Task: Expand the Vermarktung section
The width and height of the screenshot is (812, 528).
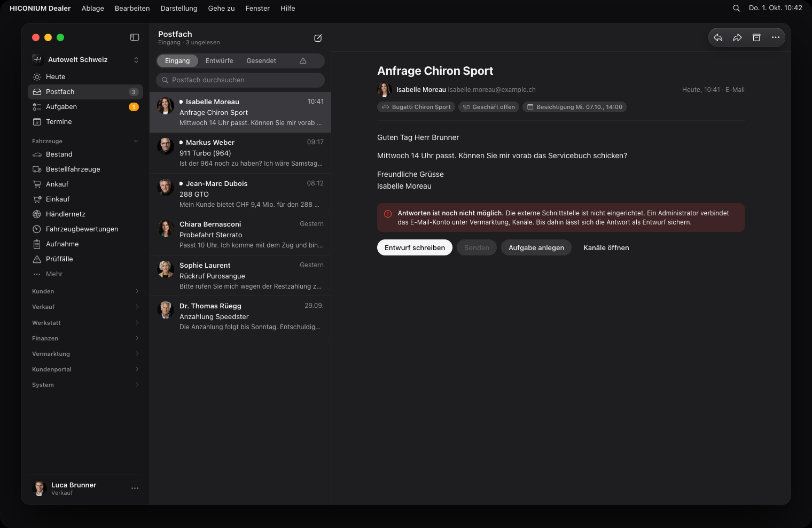Action: (85, 354)
